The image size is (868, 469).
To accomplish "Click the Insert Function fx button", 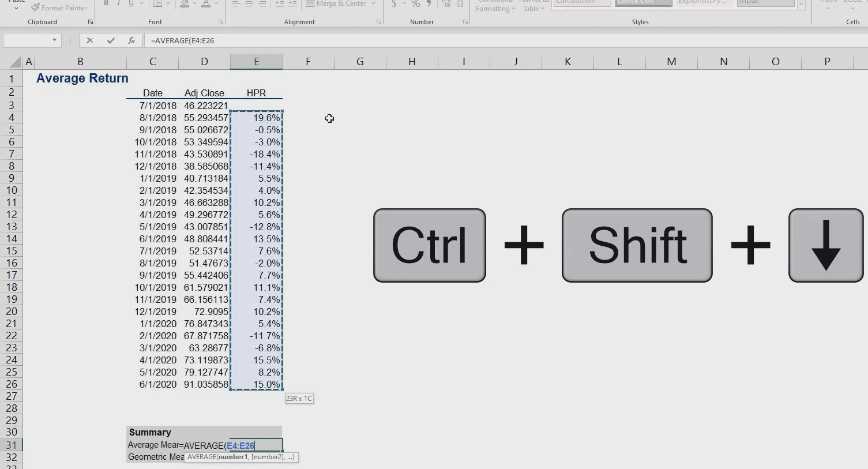I will tap(131, 40).
